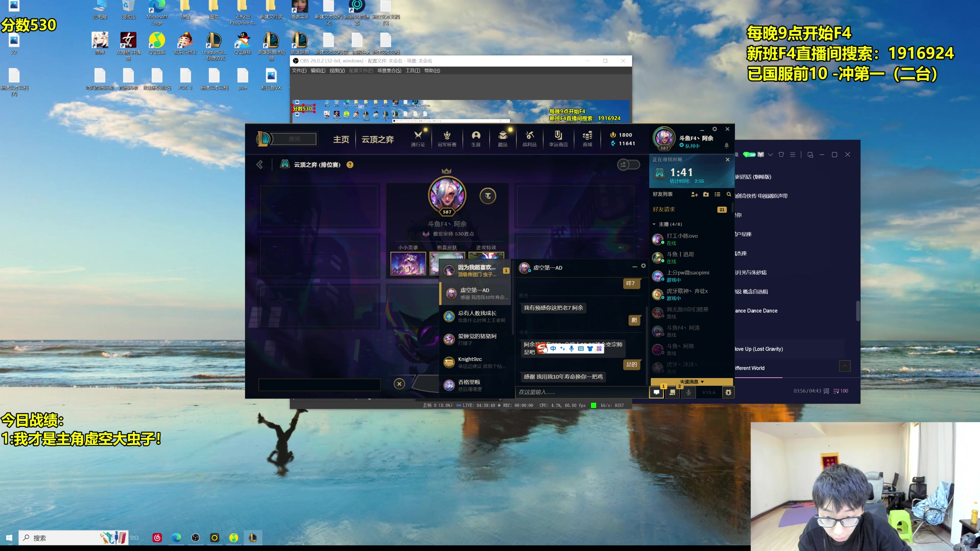980x551 pixels.
Task: Open the notifications bell icon
Action: 726,145
